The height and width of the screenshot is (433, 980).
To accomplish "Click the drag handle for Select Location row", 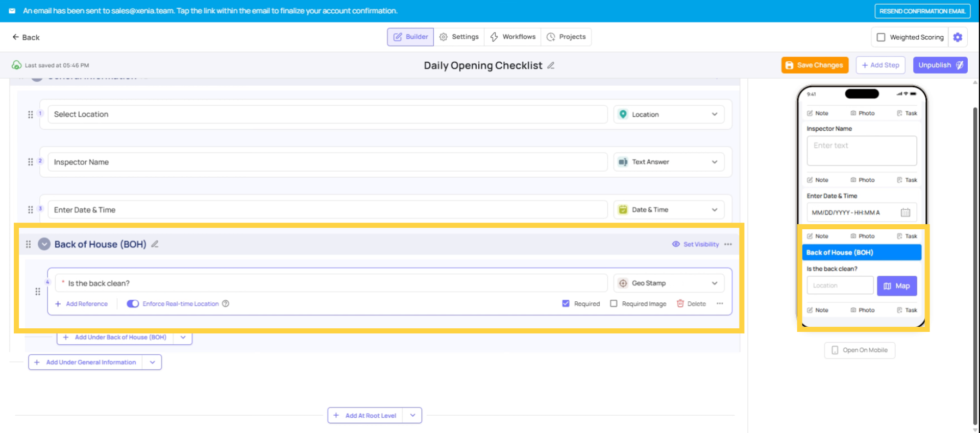I will (31, 114).
